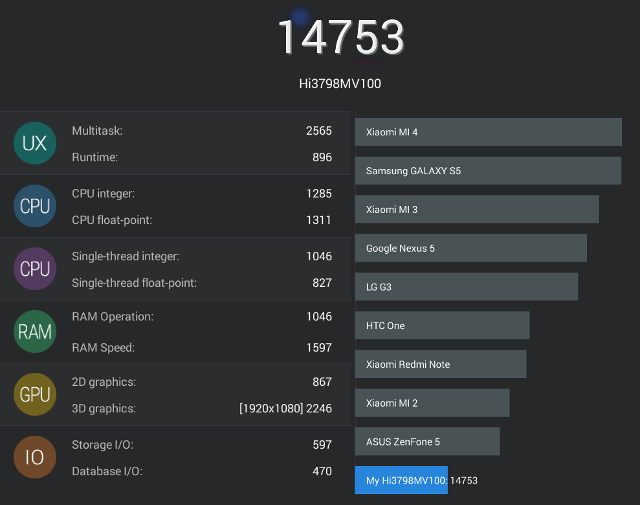Click the Runtime score 896
The image size is (640, 505).
coord(322,157)
